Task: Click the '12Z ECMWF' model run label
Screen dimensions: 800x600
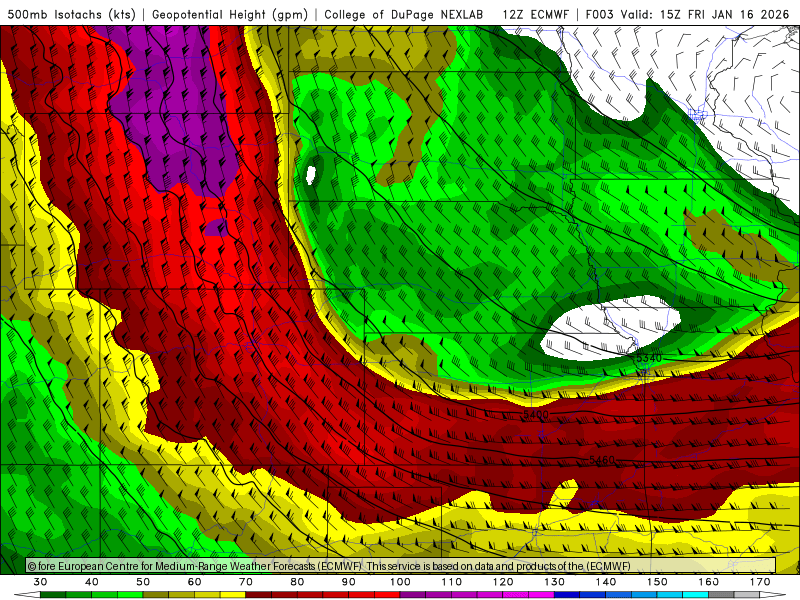Action: (x=535, y=15)
